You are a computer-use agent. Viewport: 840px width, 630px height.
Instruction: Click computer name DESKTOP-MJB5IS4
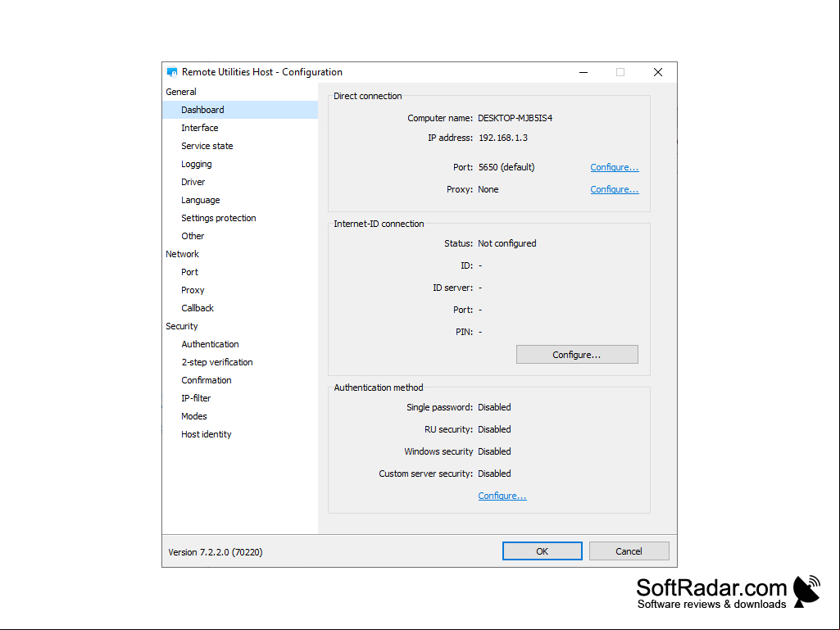[x=515, y=119]
